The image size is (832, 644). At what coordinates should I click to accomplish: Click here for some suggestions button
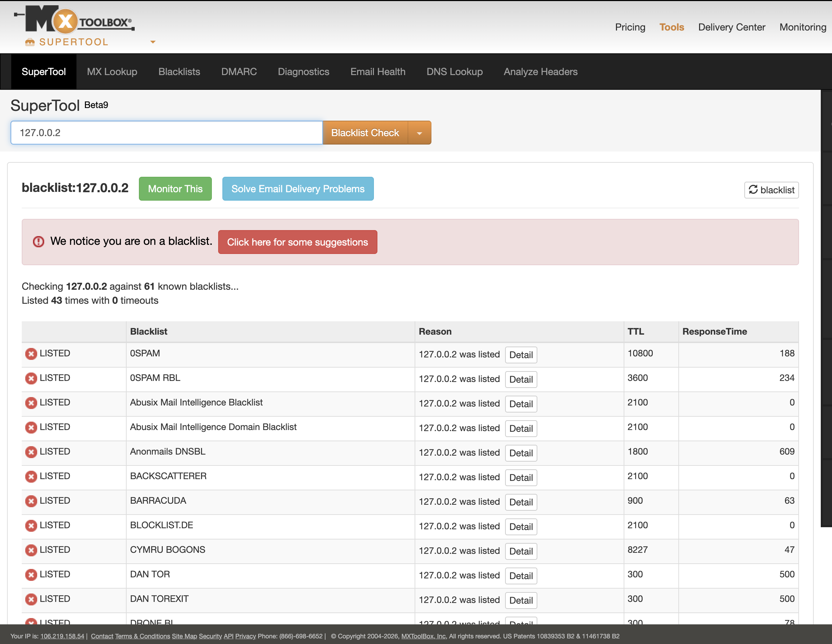297,242
